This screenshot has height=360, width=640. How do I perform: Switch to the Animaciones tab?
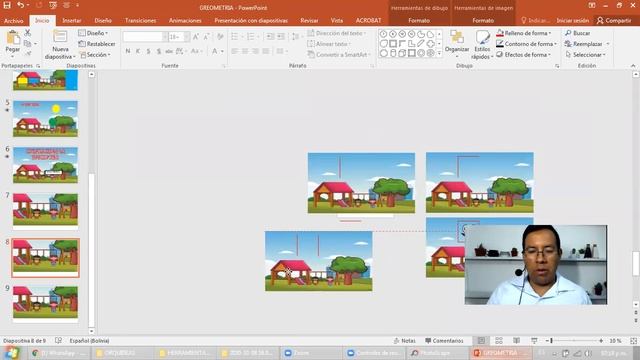click(x=185, y=20)
